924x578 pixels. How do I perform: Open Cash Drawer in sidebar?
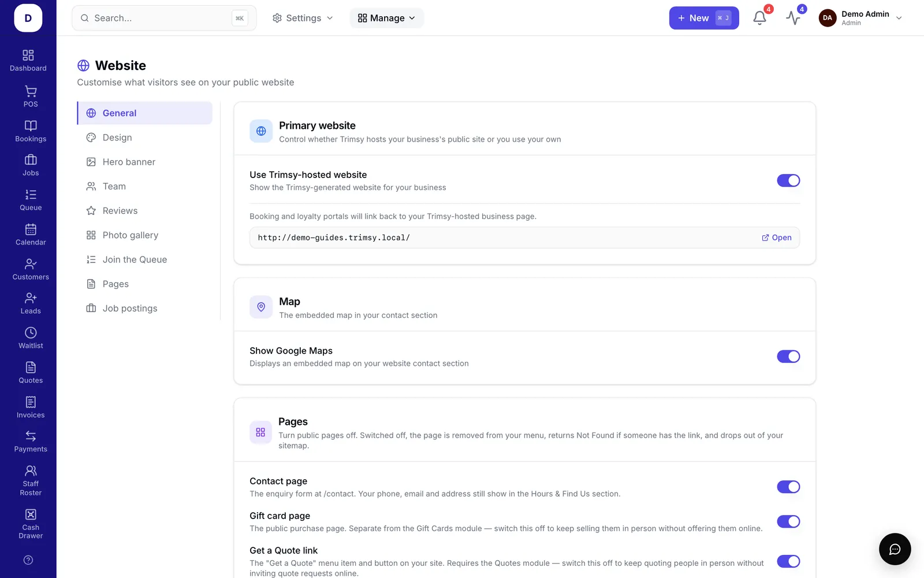31,524
